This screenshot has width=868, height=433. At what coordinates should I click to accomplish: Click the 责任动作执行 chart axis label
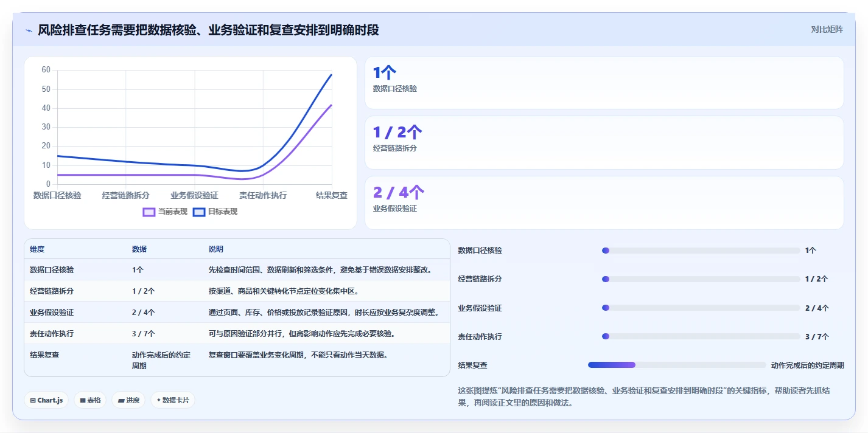coord(263,195)
